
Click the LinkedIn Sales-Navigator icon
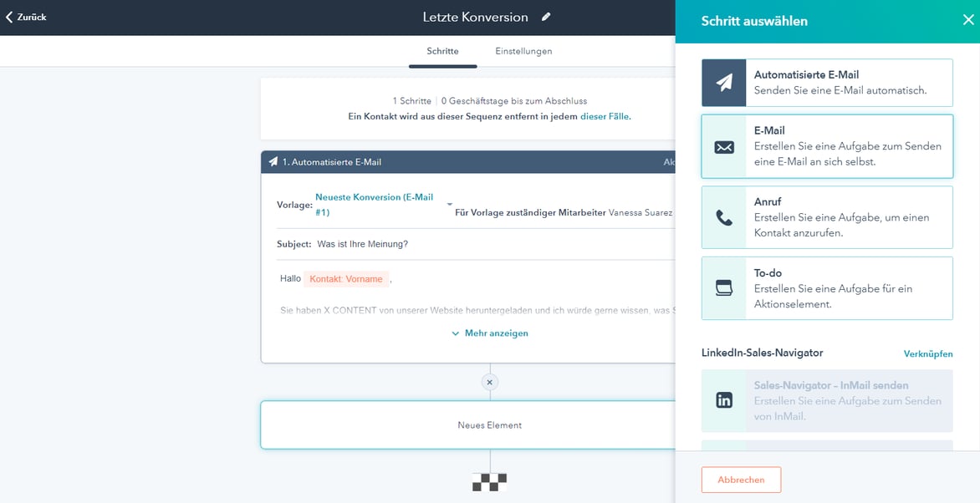click(x=724, y=400)
